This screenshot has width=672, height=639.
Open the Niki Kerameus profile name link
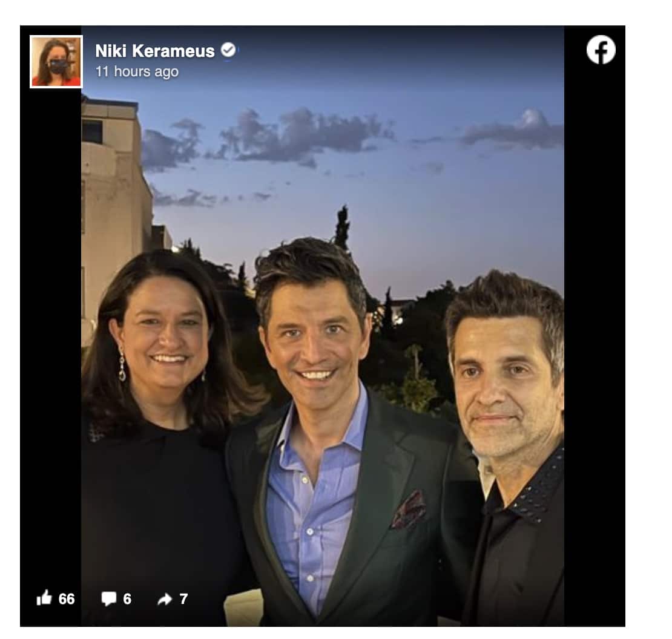[x=154, y=51]
